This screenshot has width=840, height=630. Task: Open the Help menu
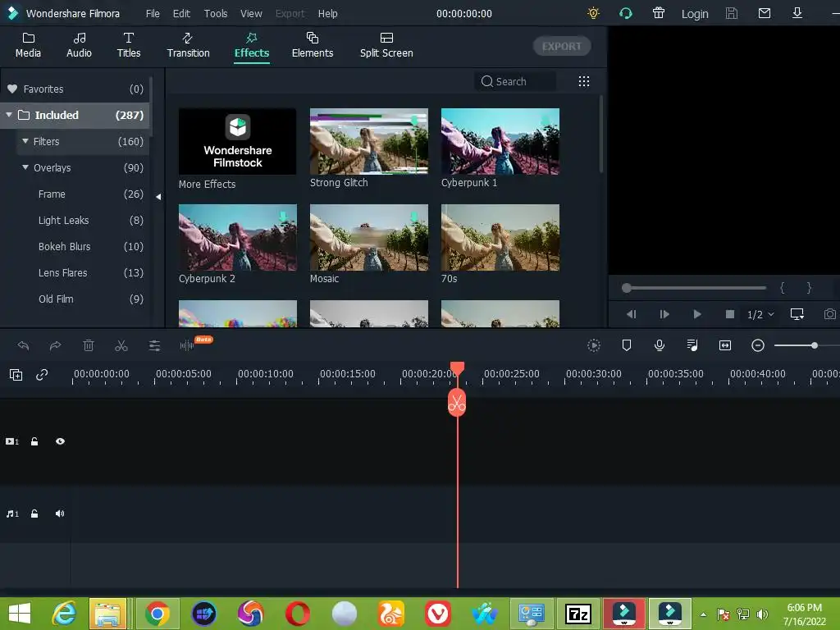[327, 13]
